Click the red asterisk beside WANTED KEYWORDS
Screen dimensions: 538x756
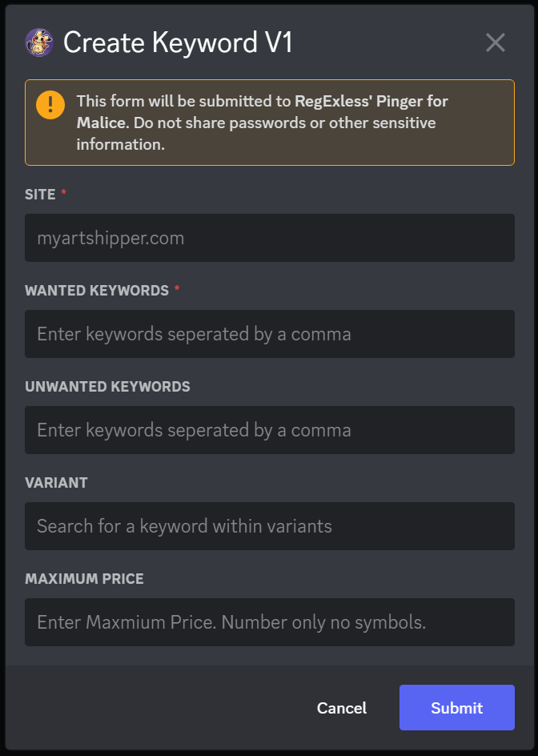pyautogui.click(x=177, y=290)
